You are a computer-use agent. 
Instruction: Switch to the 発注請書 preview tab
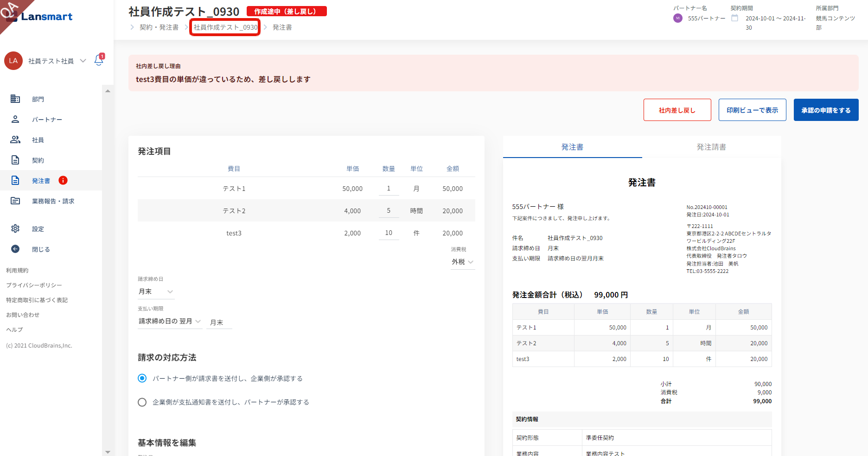[712, 147]
